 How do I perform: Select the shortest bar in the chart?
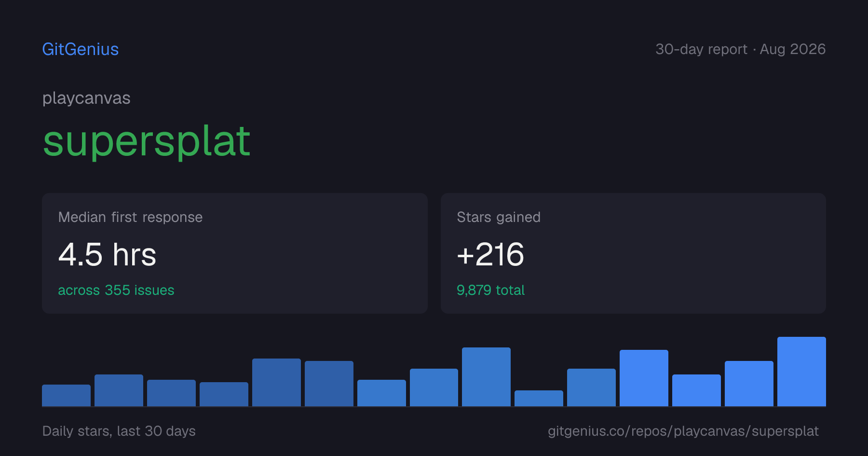539,398
